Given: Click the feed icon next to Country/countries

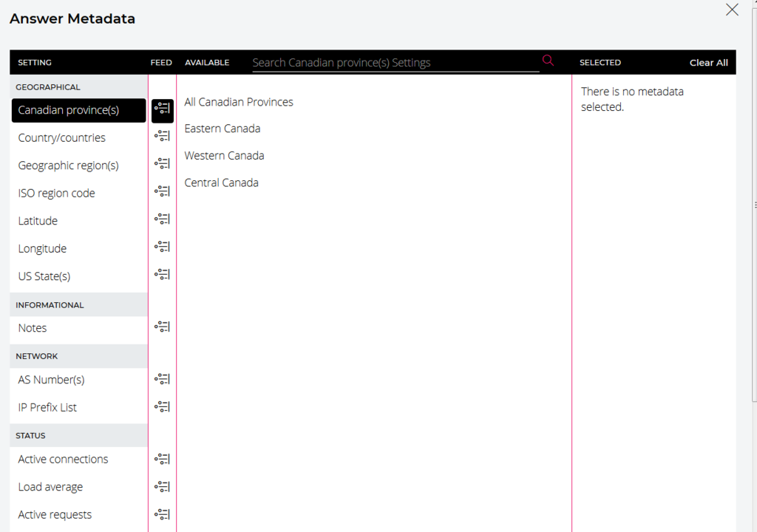Looking at the screenshot, I should click(x=162, y=136).
